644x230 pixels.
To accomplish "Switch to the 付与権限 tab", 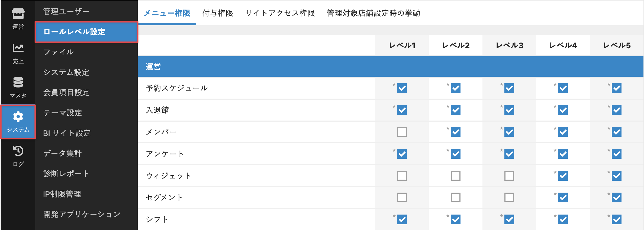I will click(218, 13).
